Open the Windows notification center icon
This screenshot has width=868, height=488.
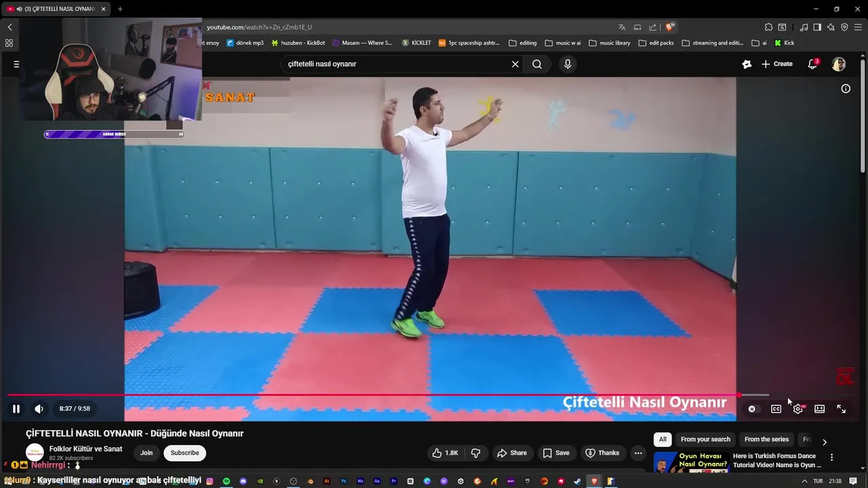pos(853,481)
